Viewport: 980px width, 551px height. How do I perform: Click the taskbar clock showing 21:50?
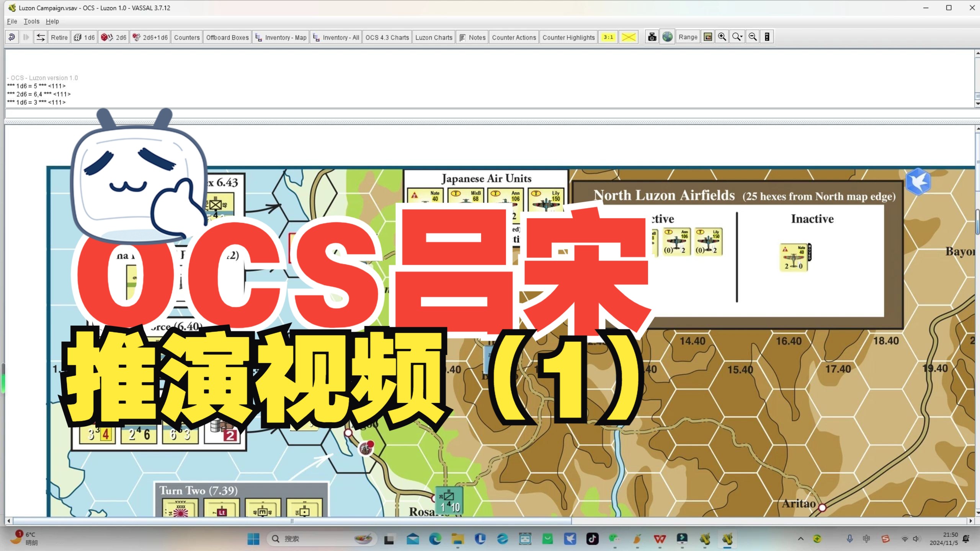(944, 539)
